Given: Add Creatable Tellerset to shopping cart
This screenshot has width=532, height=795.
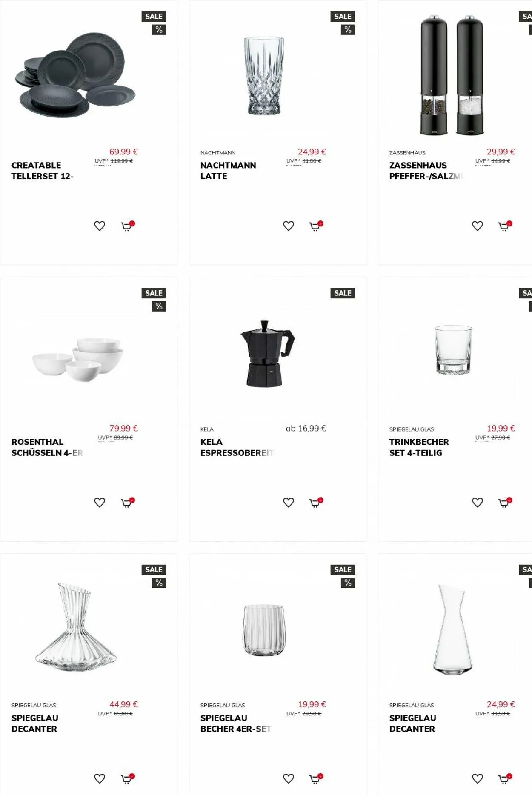Looking at the screenshot, I should tap(128, 226).
